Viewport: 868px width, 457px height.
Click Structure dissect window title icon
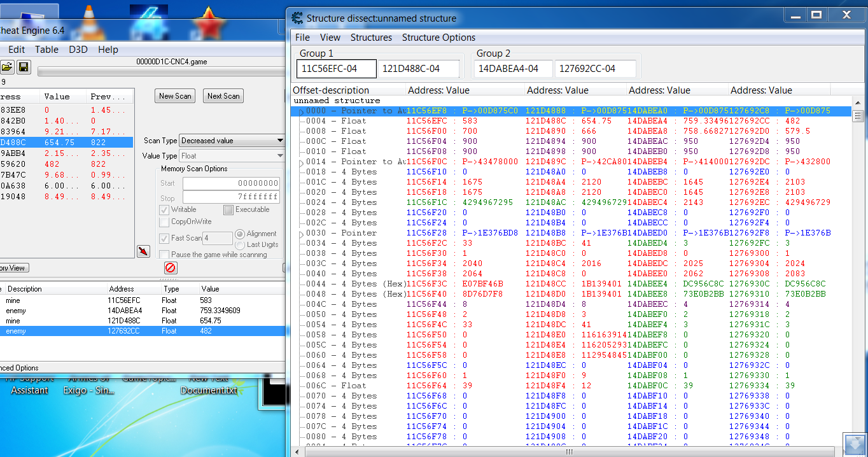point(297,18)
